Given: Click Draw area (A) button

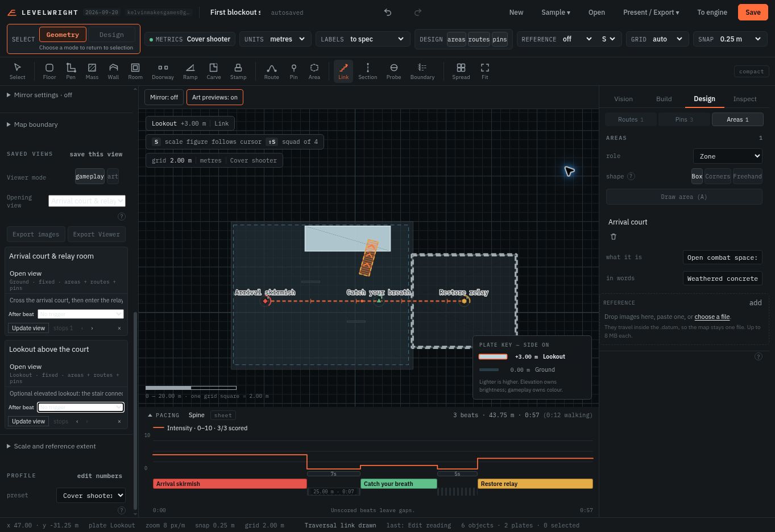Looking at the screenshot, I should 684,197.
